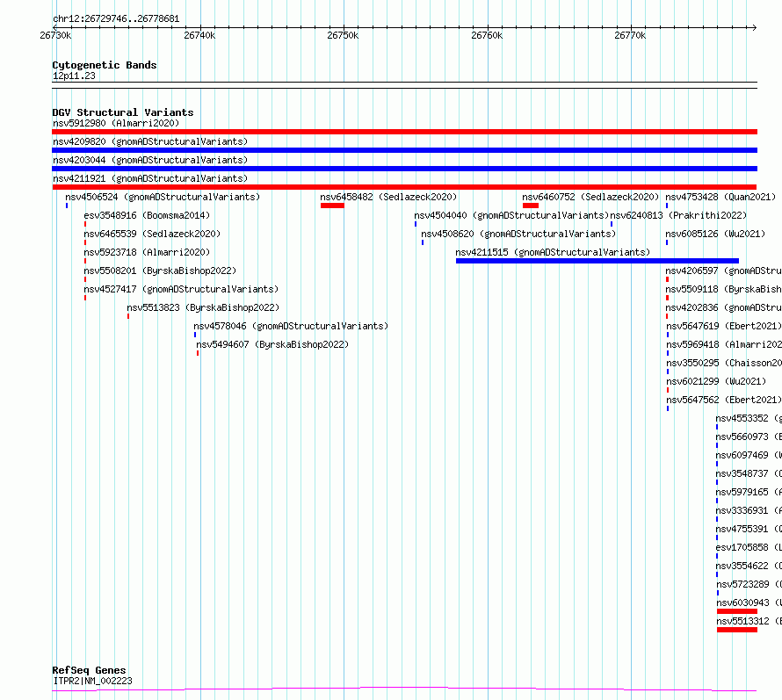Select nsv5494607 (ByrskaBishop2022) label

(272, 344)
